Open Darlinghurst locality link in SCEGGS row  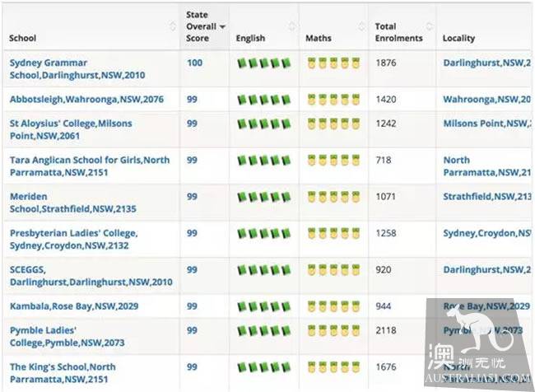(x=487, y=270)
